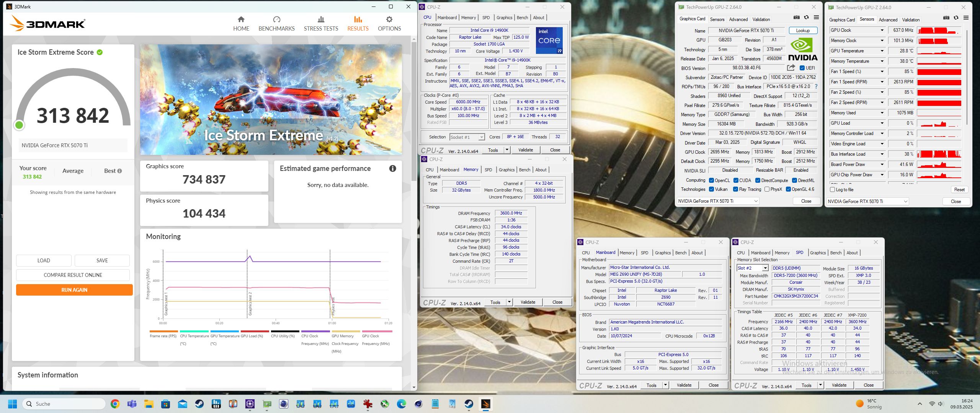Toggle DirectCompute checkbox in GPU-Z
Viewport: 980px width, 413px height.
pyautogui.click(x=758, y=180)
